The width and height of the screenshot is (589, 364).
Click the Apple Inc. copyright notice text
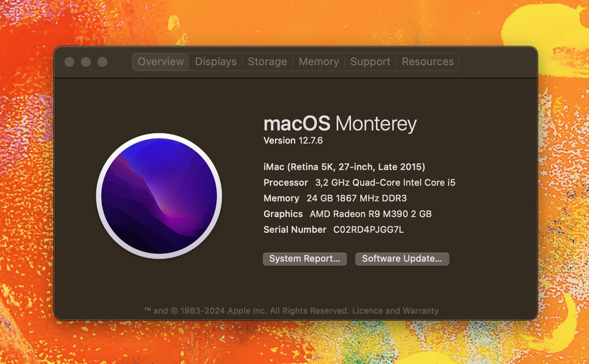[x=247, y=311]
